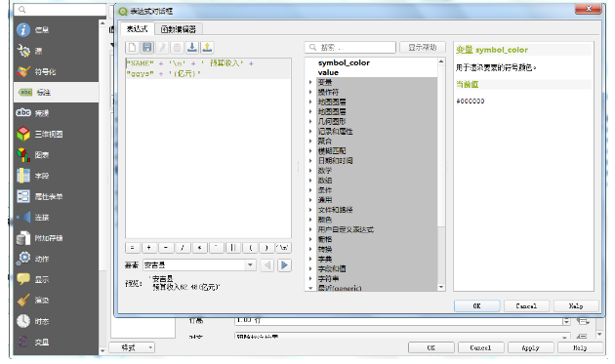This screenshot has height=364, width=615.
Task: Insert the || concatenation operator button
Action: (x=233, y=248)
